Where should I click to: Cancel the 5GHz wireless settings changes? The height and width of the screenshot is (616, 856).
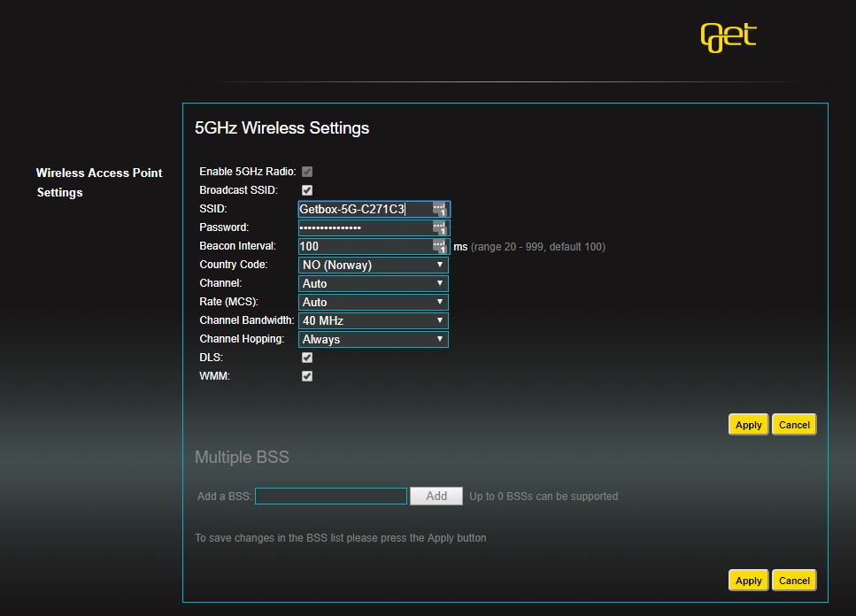tap(794, 425)
